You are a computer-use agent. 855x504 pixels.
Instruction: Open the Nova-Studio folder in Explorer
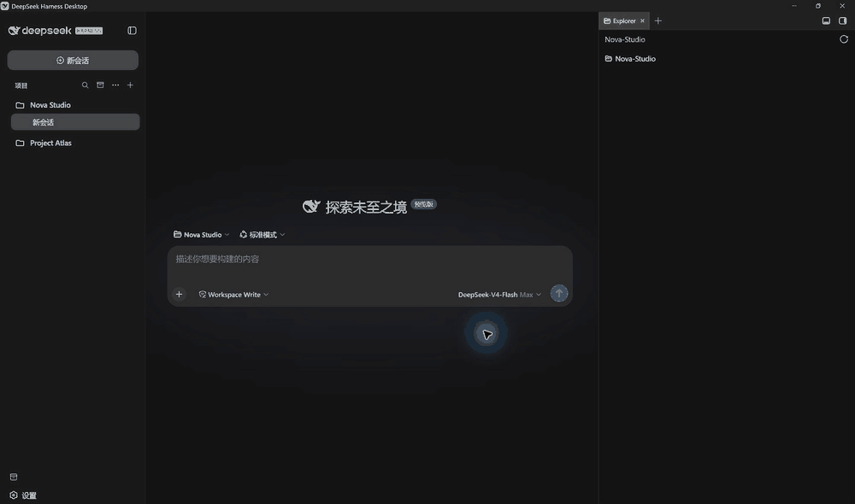630,59
